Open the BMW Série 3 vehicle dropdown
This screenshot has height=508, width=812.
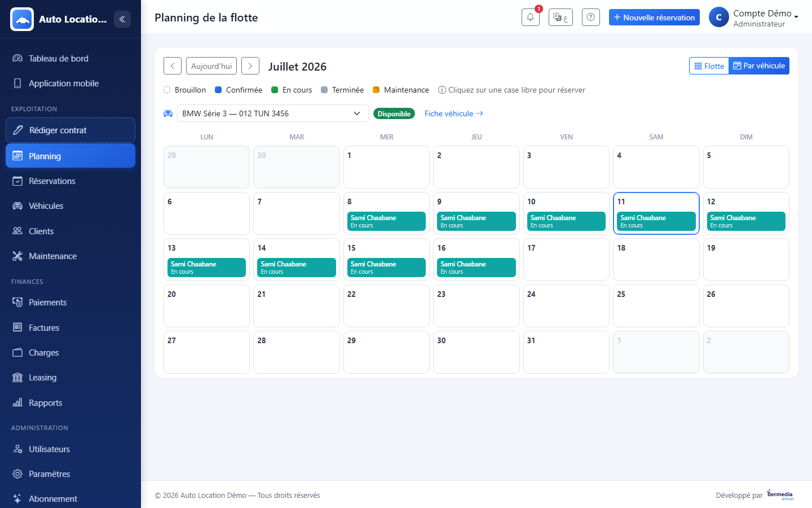coord(273,113)
